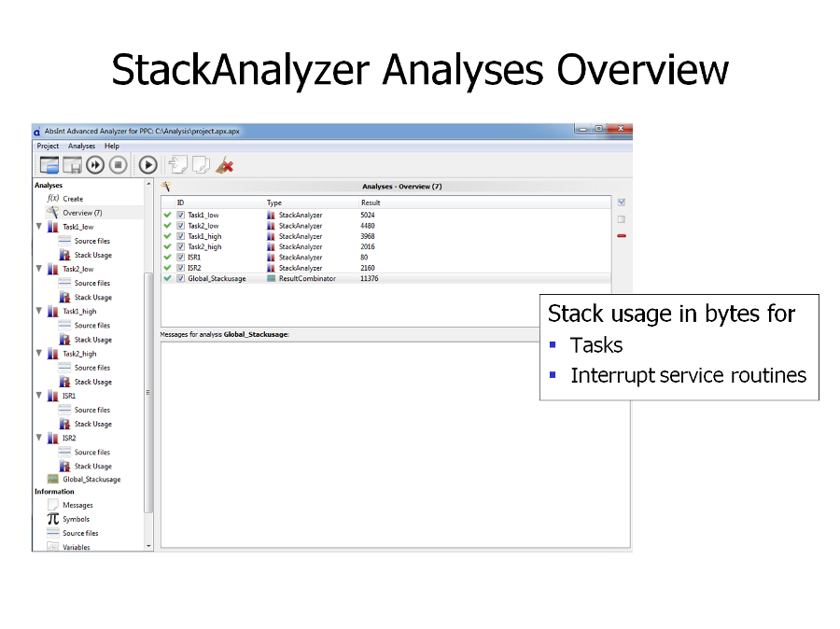Click the ISR2 result value 2160
Screen dimensions: 840x629
click(x=368, y=268)
